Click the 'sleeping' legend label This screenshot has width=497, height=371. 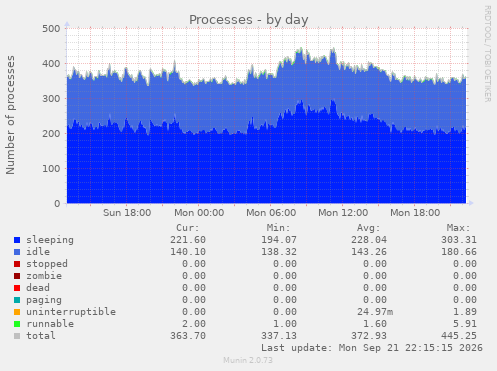coord(50,240)
